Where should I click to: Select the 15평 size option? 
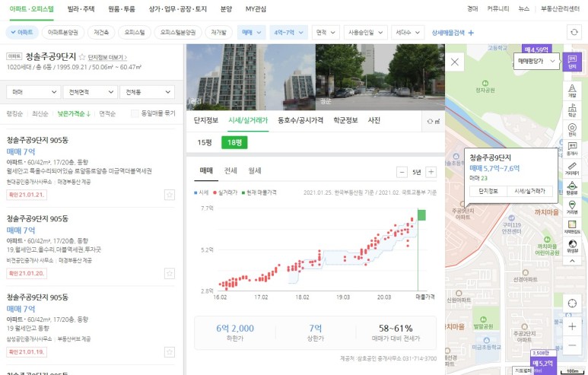pos(205,142)
